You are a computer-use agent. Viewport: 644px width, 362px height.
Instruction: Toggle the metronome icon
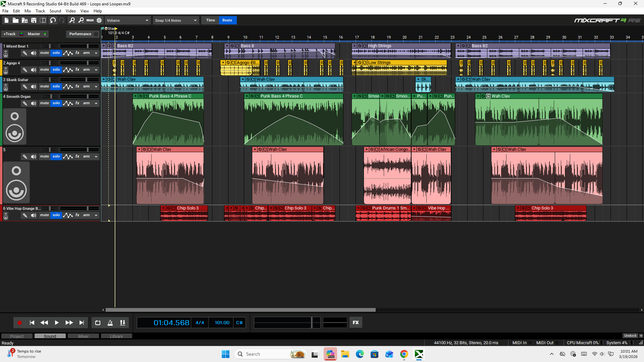(110, 322)
